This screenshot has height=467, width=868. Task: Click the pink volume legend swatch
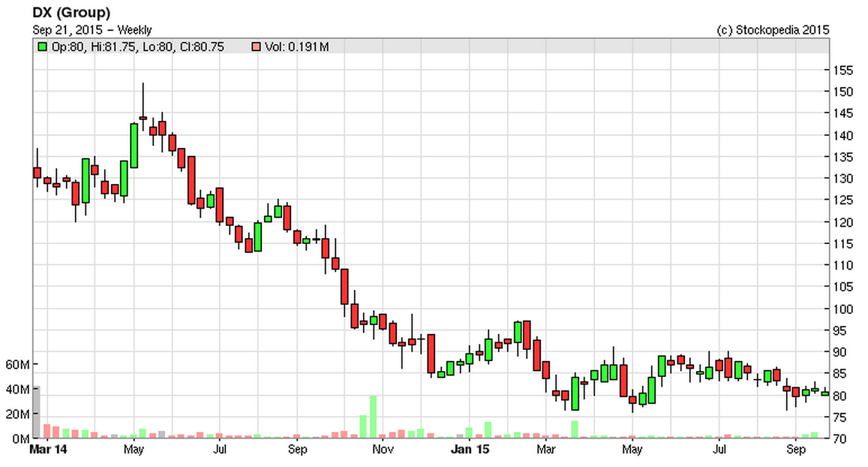tap(256, 47)
